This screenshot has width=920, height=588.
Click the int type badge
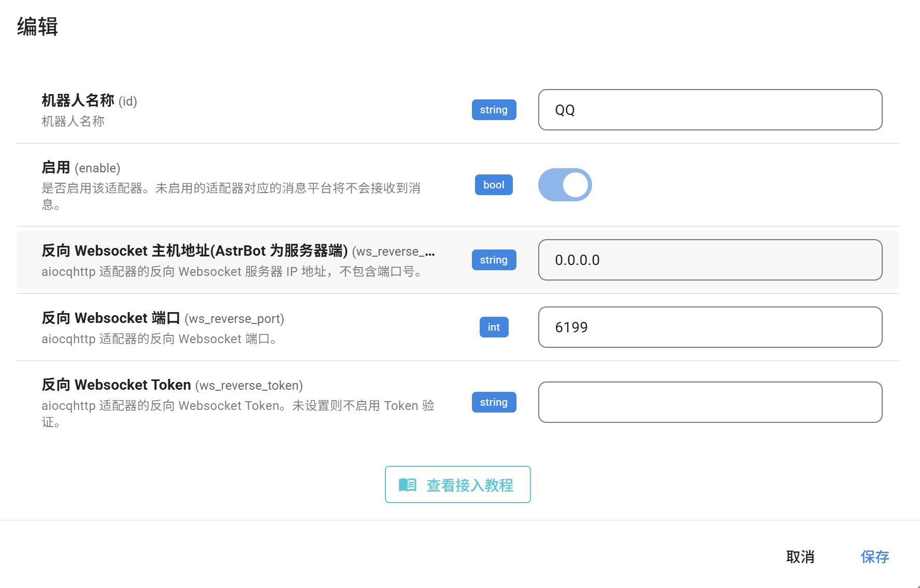pos(494,327)
